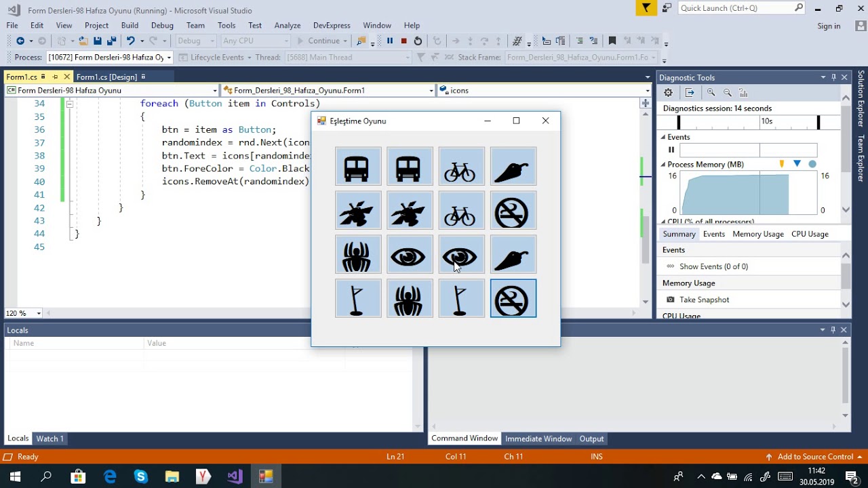This screenshot has height=488, width=868.
Task: Zoom in on the diagnostics timeline
Action: [711, 92]
